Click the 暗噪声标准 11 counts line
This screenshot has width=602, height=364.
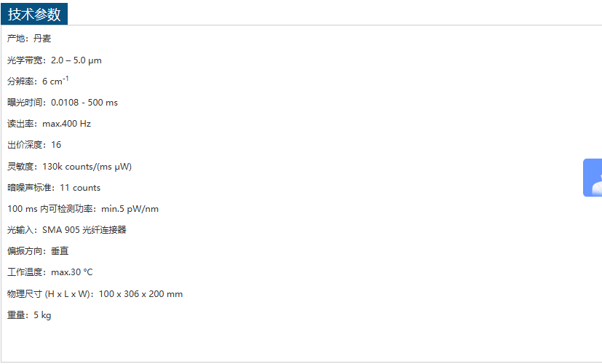(54, 188)
